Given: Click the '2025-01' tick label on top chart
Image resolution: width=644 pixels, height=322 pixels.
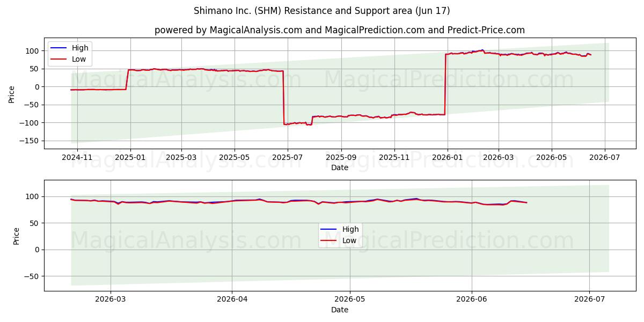Looking at the screenshot, I should [x=130, y=157].
